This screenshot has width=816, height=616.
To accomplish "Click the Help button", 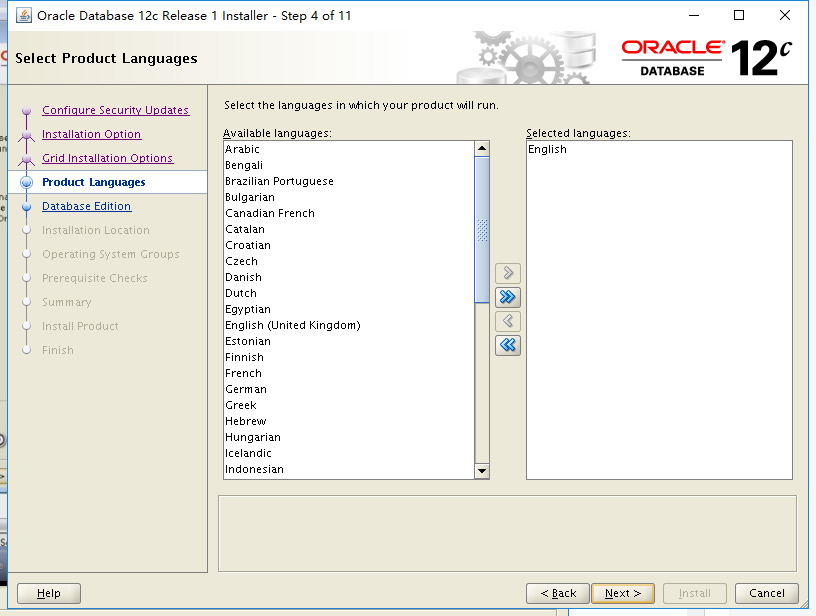I will 49,593.
